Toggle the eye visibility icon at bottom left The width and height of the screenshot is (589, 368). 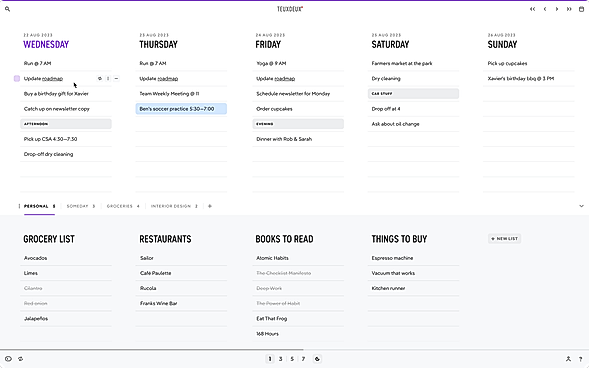(x=8, y=359)
